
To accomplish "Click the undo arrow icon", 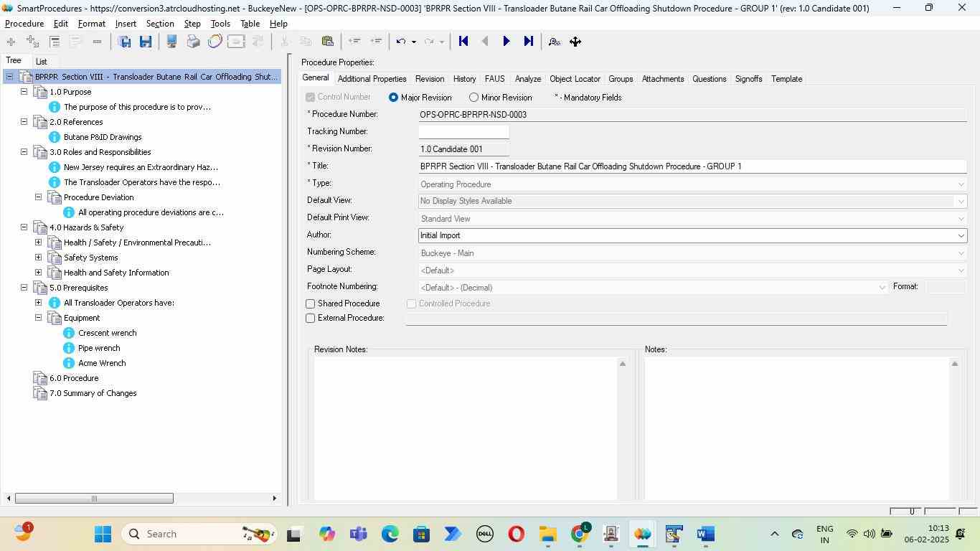I will point(401,42).
